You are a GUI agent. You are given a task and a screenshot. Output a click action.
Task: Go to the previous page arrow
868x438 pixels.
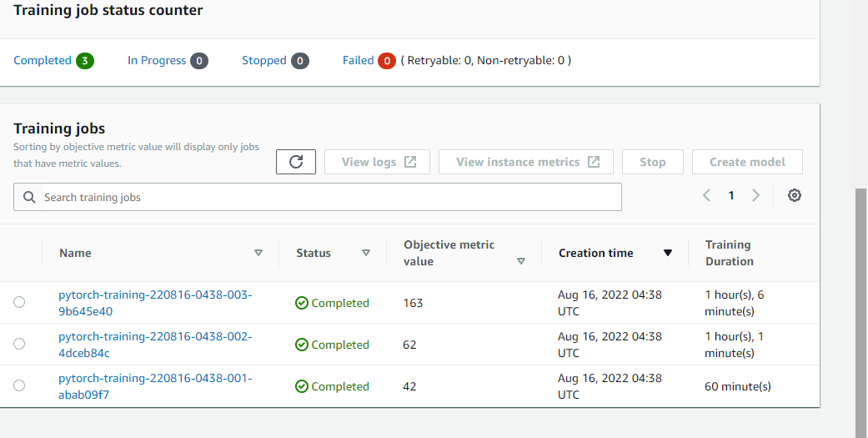click(x=706, y=195)
